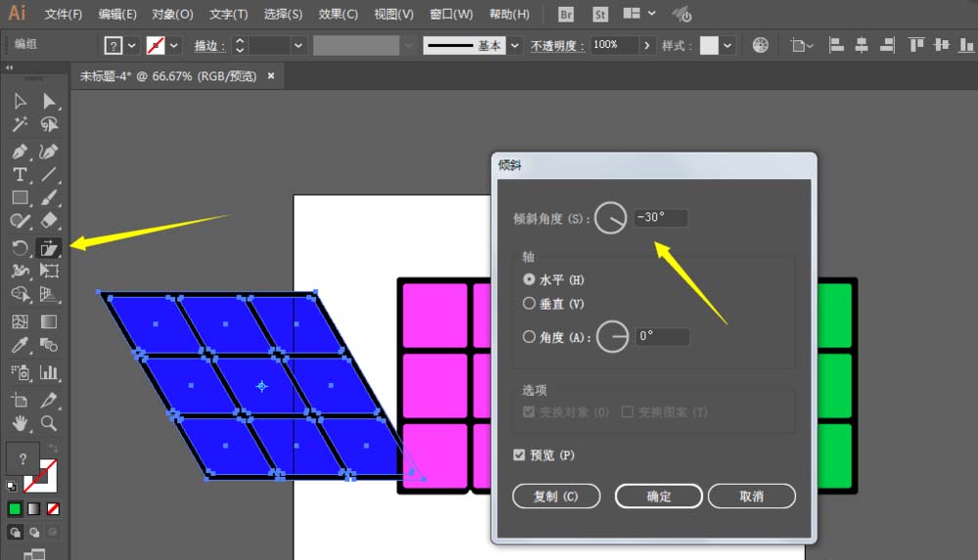
Task: Activate the Shear tool
Action: (49, 247)
